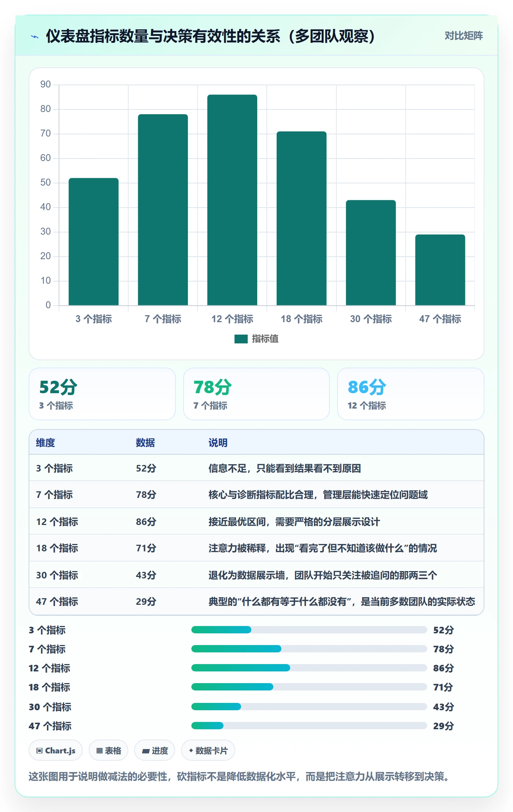Click the progress bar showing 78分

coord(309,649)
